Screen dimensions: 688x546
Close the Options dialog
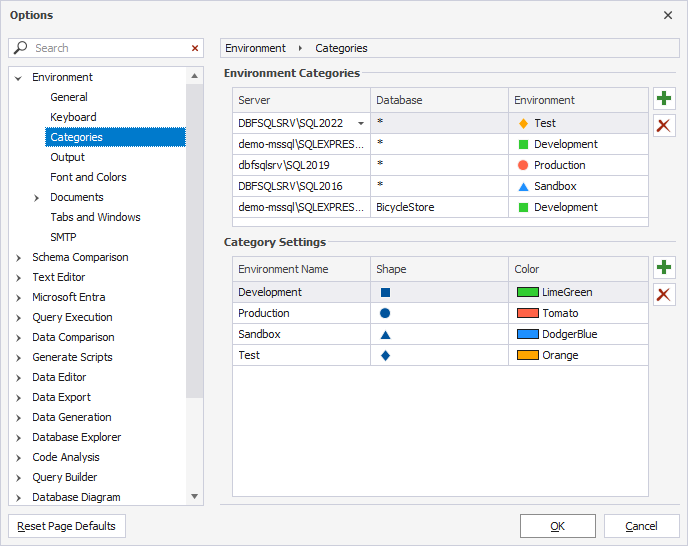(668, 15)
